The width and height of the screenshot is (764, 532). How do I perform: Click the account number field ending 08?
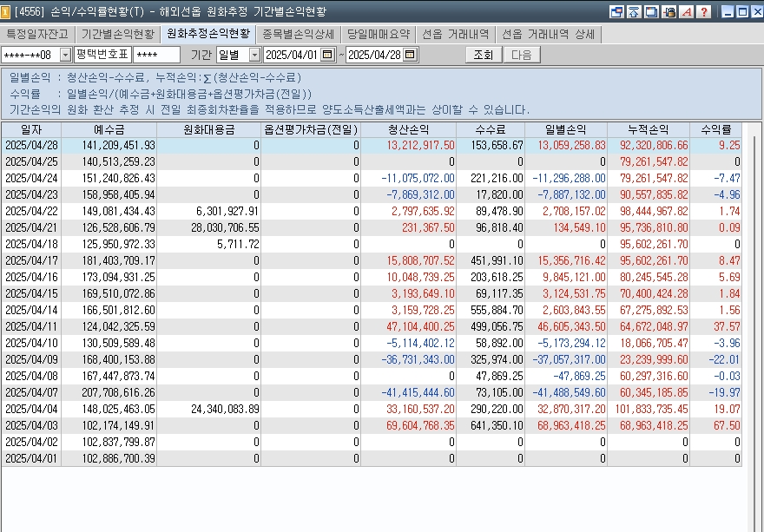[x=30, y=55]
